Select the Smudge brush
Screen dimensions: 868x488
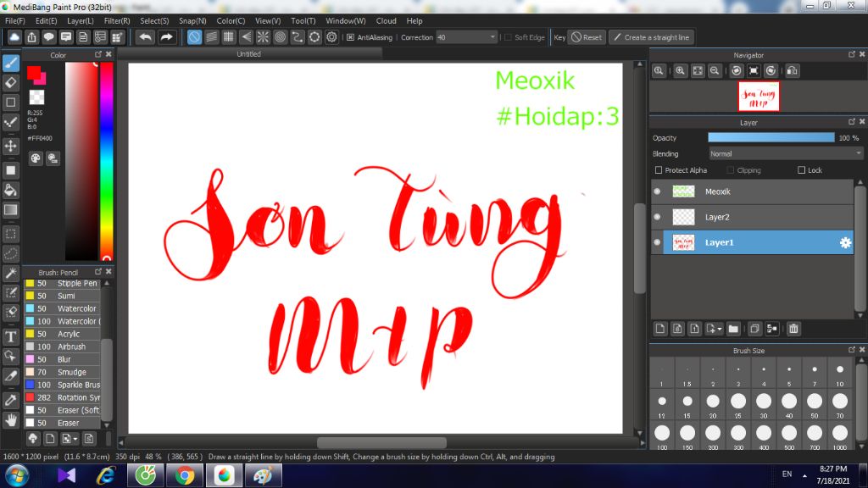click(x=63, y=373)
